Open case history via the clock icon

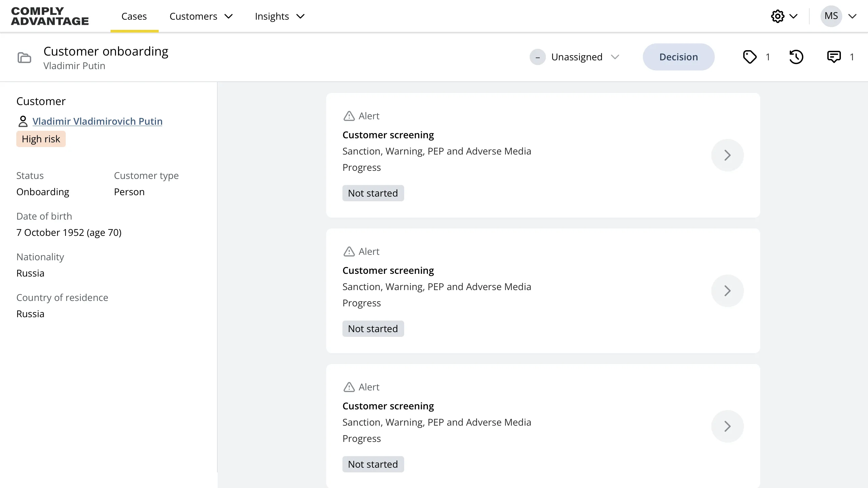(796, 57)
